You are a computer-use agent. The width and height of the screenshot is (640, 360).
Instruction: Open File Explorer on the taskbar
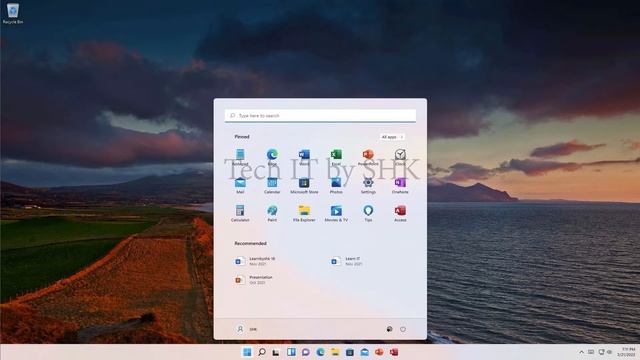[x=335, y=352]
